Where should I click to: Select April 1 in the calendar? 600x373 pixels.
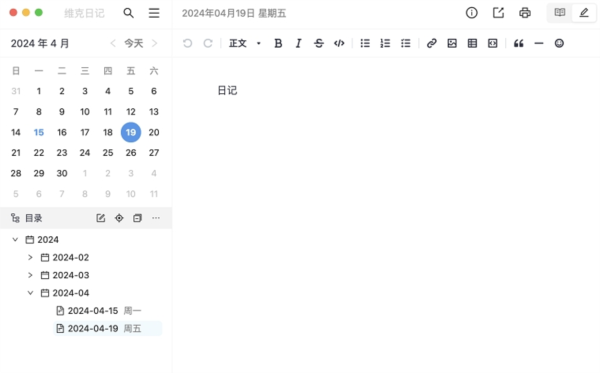pyautogui.click(x=39, y=91)
